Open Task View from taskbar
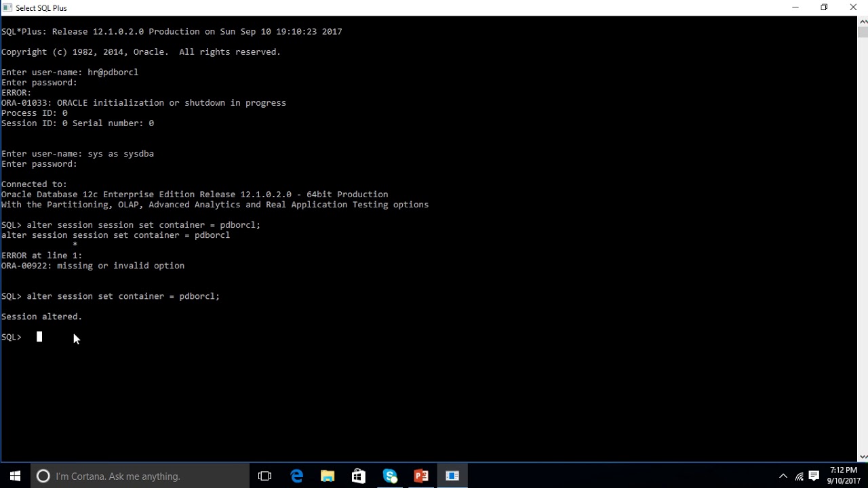The width and height of the screenshot is (868, 488). click(264, 476)
